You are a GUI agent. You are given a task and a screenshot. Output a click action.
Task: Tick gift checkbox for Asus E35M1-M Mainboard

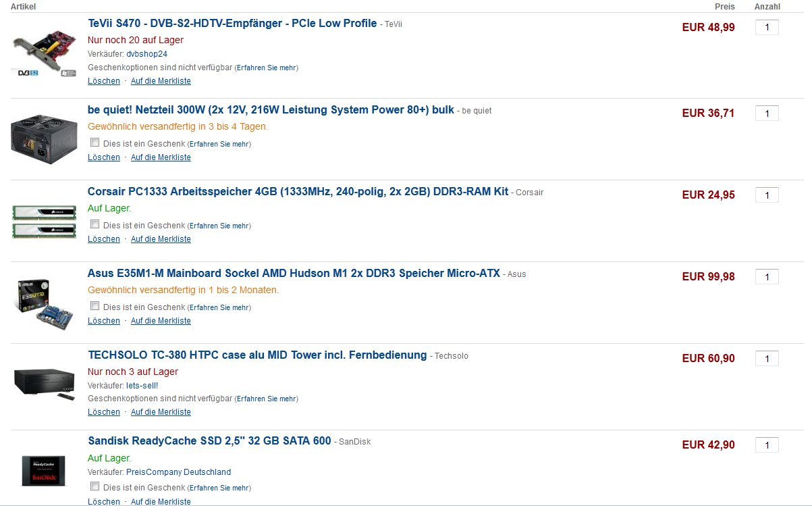tap(95, 306)
